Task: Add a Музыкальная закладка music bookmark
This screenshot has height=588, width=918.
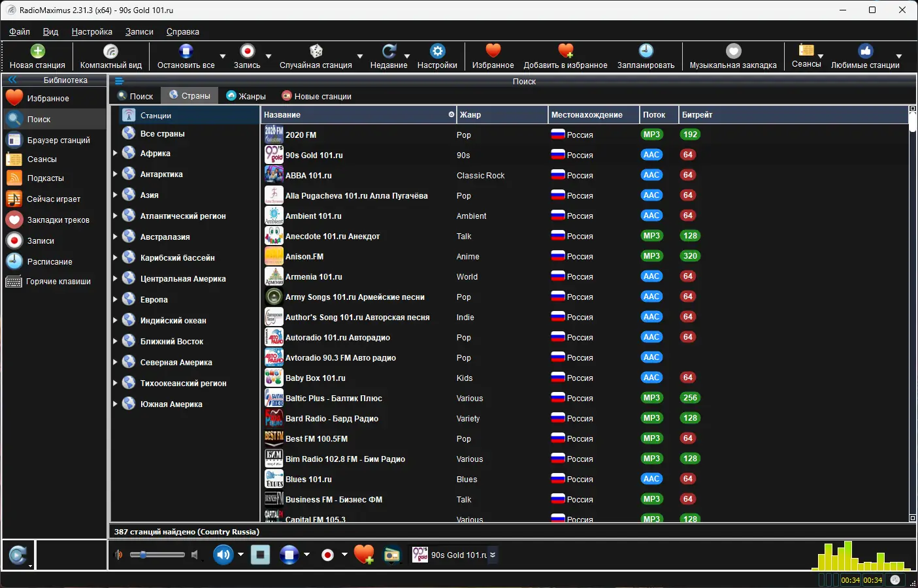Action: [x=733, y=56]
